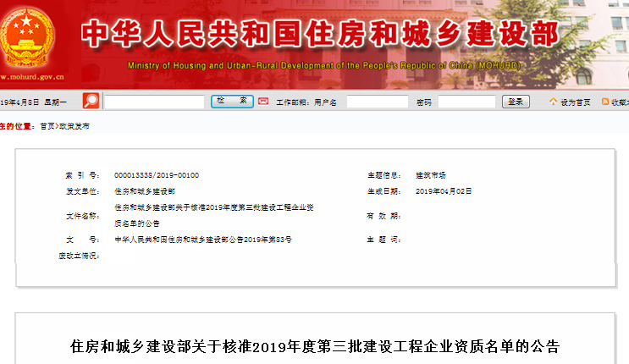
Task: Focus the search keyword input field
Action: [153, 102]
